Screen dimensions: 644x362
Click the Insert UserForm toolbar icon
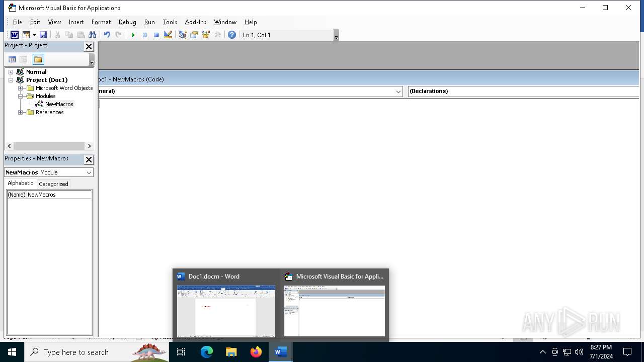click(26, 35)
